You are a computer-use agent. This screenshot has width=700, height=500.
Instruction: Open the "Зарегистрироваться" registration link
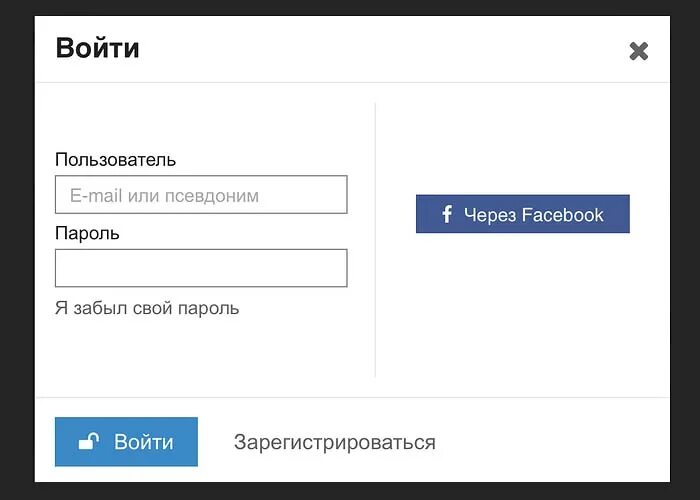pyautogui.click(x=335, y=442)
